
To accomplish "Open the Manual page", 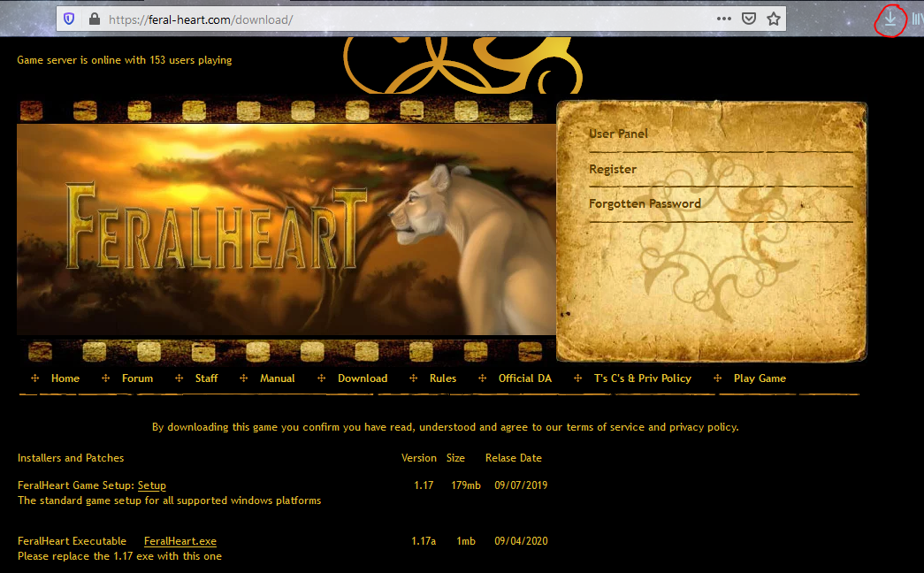I will pyautogui.click(x=277, y=378).
